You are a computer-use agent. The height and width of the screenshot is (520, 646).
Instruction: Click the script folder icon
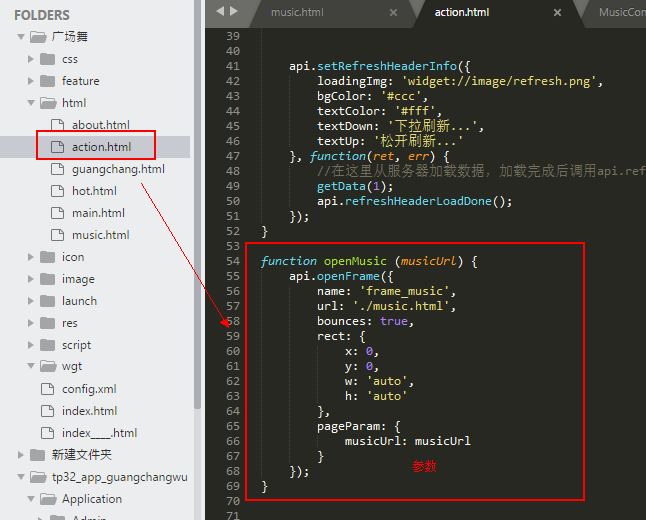coord(48,345)
